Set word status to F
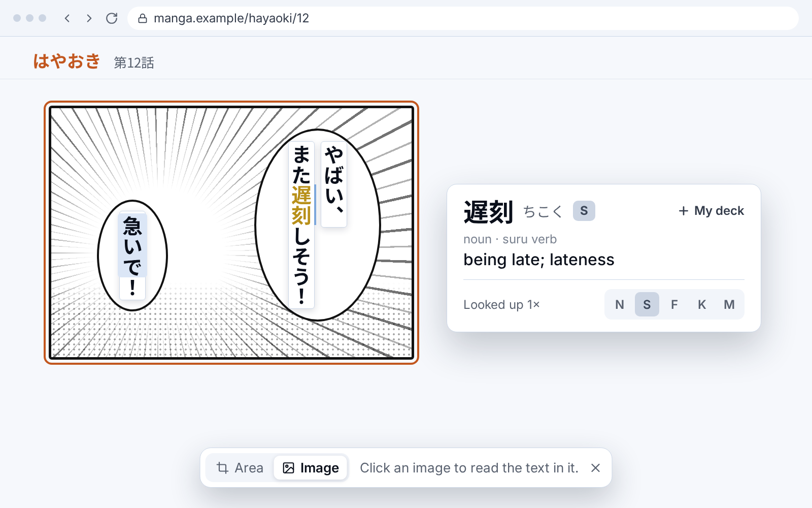This screenshot has width=812, height=508. click(674, 304)
